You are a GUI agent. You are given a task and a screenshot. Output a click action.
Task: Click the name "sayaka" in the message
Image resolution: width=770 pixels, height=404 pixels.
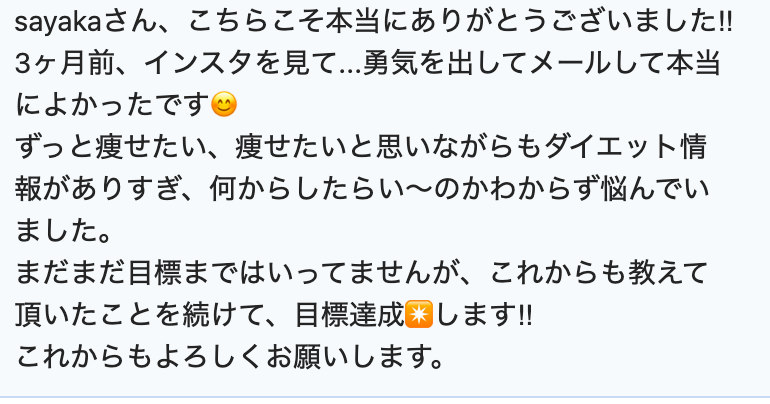58,23
